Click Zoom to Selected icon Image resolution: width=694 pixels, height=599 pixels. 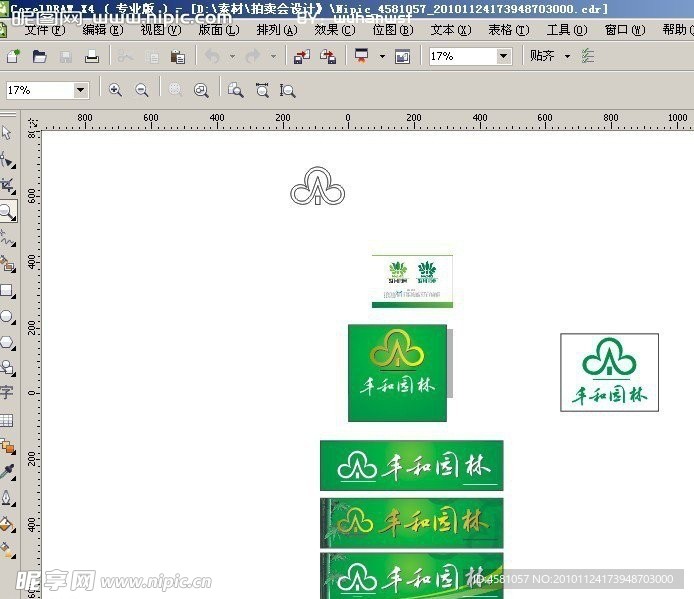(x=175, y=90)
